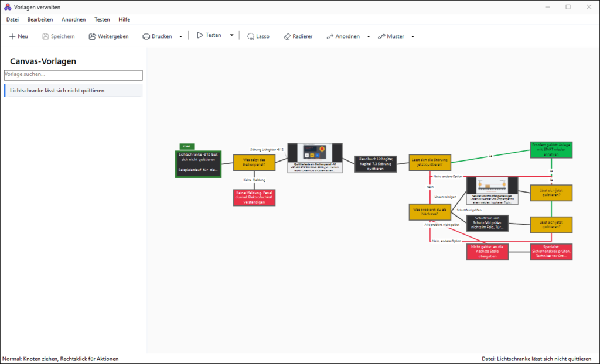
Task: Click the Speichern disk icon
Action: (x=45, y=36)
